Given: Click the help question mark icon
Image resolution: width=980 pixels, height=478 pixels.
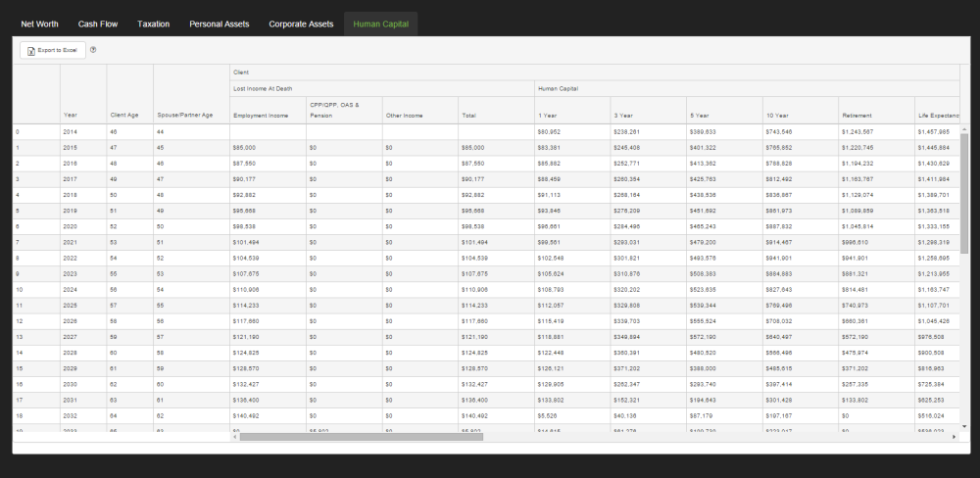Looking at the screenshot, I should (93, 50).
